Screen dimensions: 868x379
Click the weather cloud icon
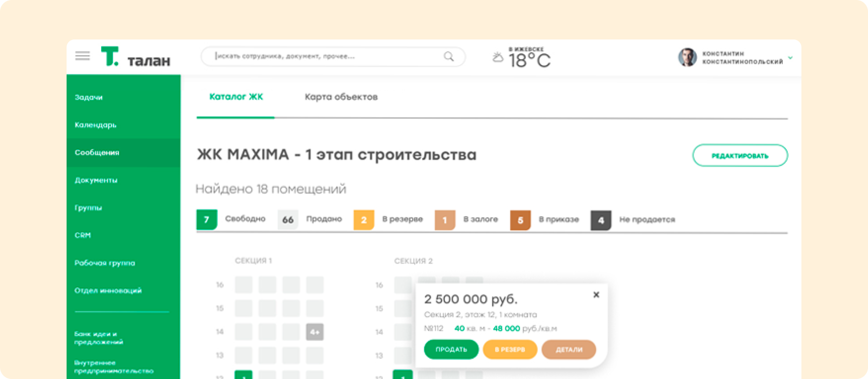pyautogui.click(x=498, y=57)
